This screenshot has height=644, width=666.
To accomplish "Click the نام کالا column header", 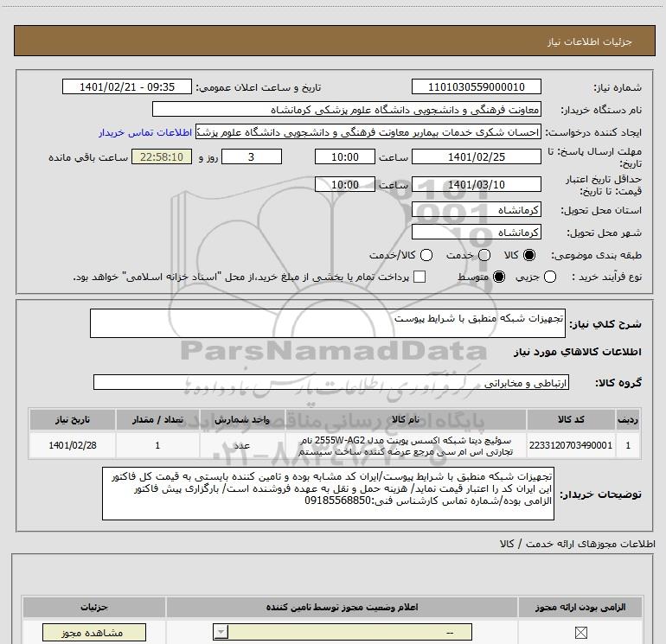I will point(406,419).
